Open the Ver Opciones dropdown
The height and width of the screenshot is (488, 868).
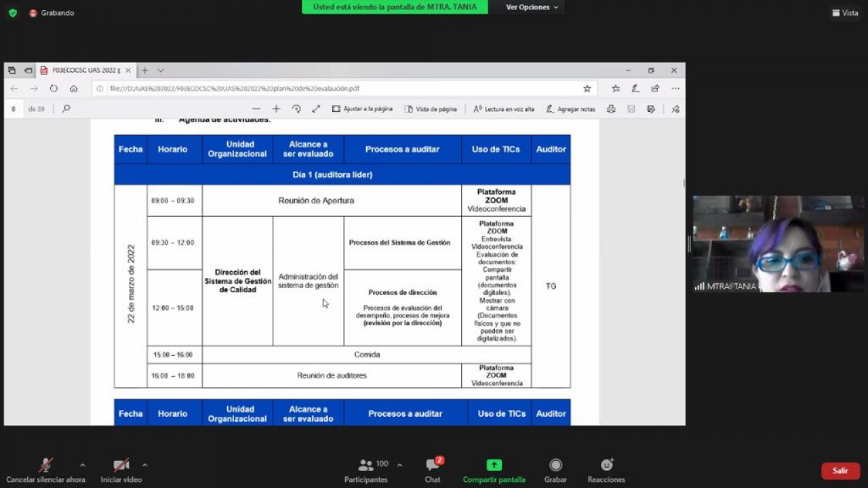click(x=532, y=7)
